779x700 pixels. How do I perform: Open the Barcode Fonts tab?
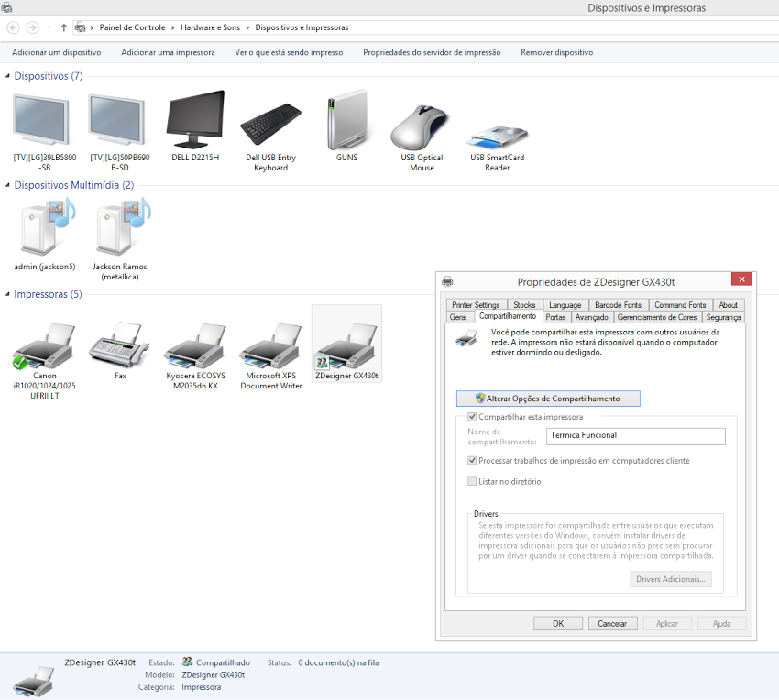pyautogui.click(x=618, y=305)
